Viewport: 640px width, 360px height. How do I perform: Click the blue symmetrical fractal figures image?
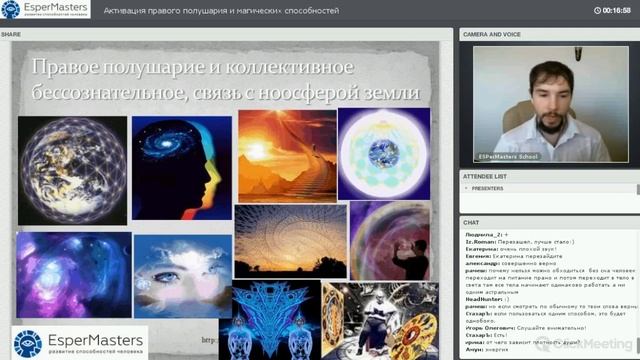tap(270, 320)
